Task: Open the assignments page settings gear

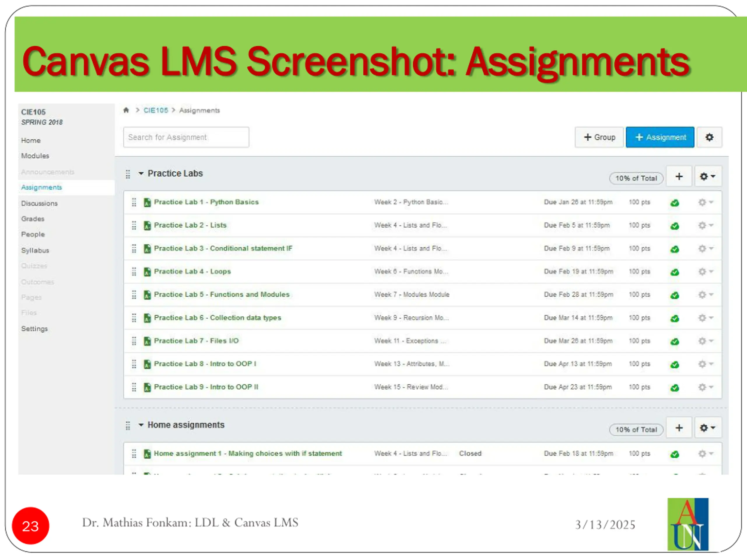Action: pos(709,137)
